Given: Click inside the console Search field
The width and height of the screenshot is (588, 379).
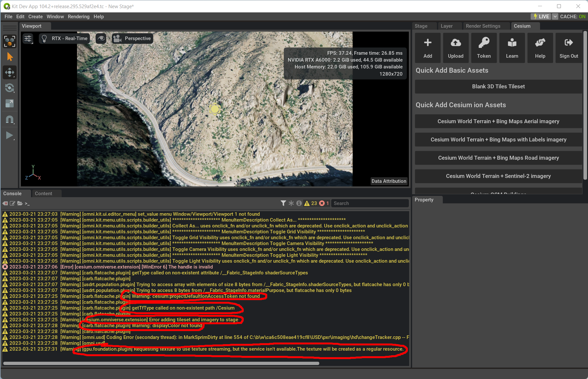Looking at the screenshot, I should click(369, 203).
